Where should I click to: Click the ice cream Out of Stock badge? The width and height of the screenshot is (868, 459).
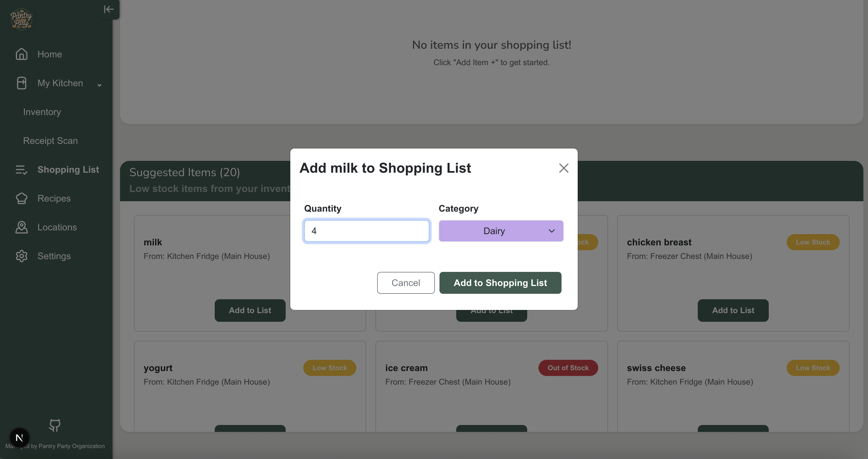point(568,368)
